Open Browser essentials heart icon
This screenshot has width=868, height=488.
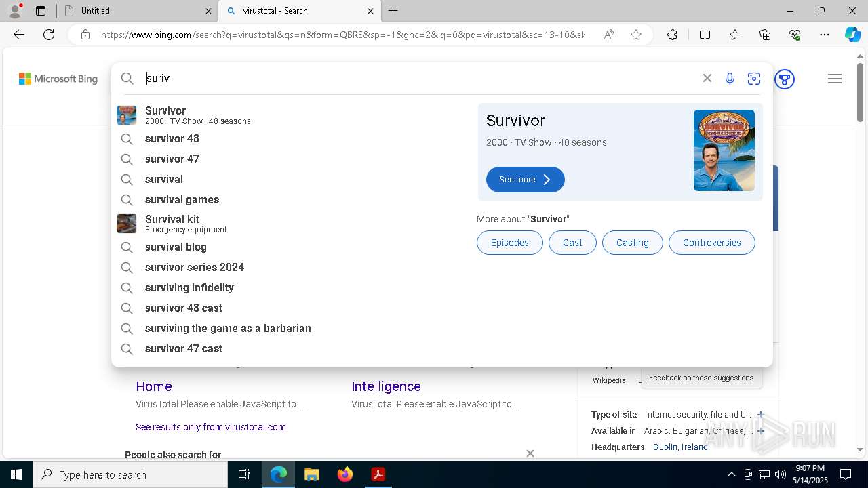795,35
